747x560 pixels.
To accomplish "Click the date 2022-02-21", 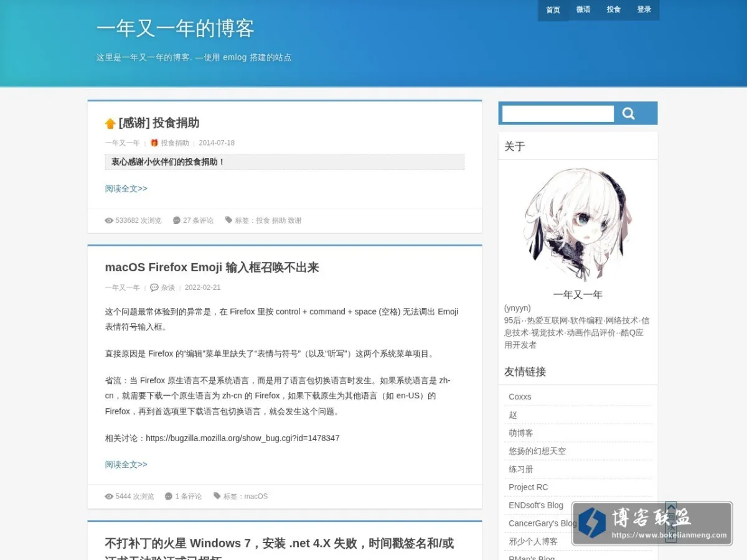I will (203, 287).
